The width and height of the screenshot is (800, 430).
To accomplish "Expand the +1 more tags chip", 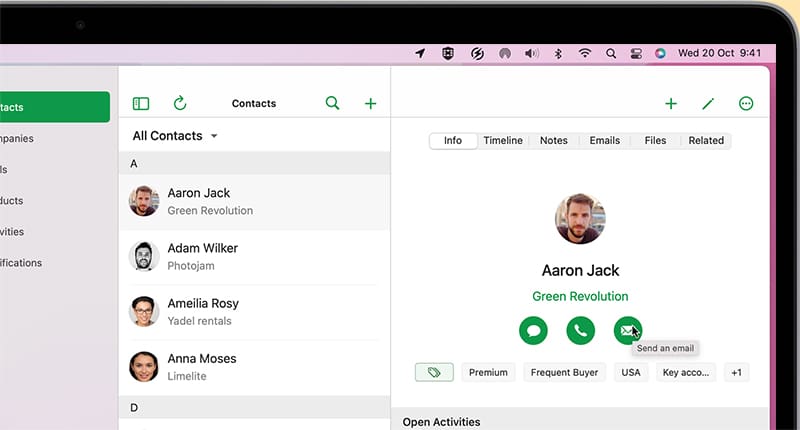I will coord(736,372).
